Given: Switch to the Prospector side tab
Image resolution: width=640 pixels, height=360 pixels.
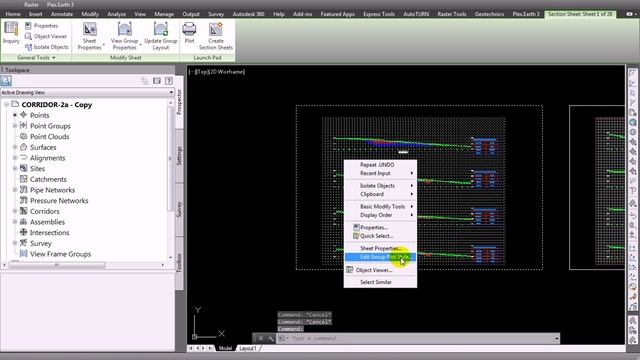Looking at the screenshot, I should [179, 102].
